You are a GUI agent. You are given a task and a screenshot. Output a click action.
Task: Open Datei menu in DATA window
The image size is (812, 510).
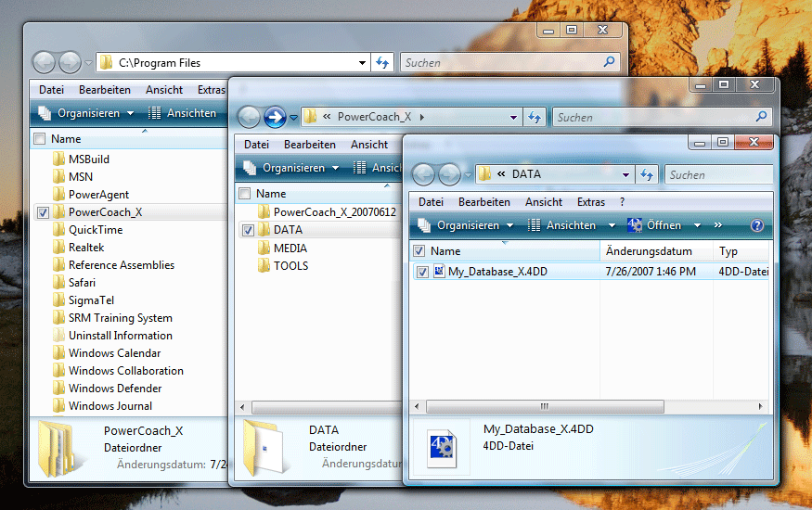pyautogui.click(x=431, y=202)
